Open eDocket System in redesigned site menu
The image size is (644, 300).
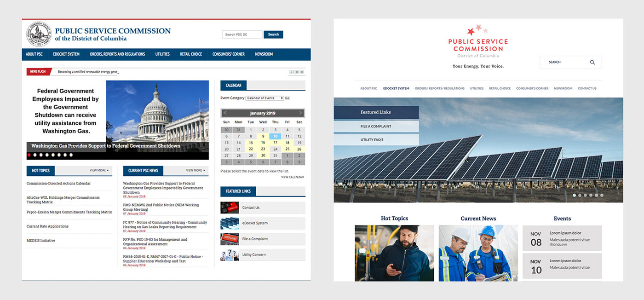(396, 88)
